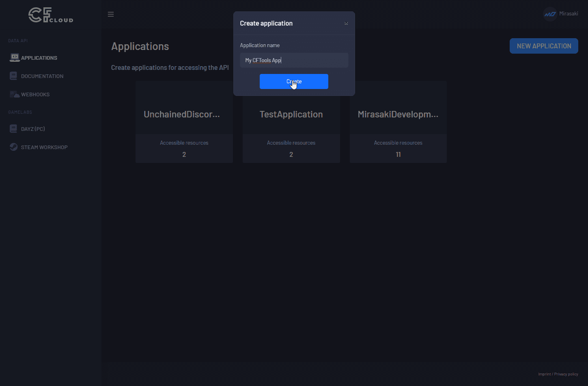Open the Documentation menu item

pyautogui.click(x=42, y=76)
